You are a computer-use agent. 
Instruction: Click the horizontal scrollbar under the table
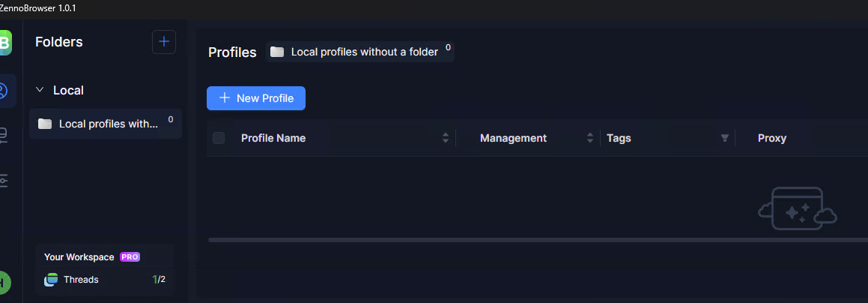point(524,240)
